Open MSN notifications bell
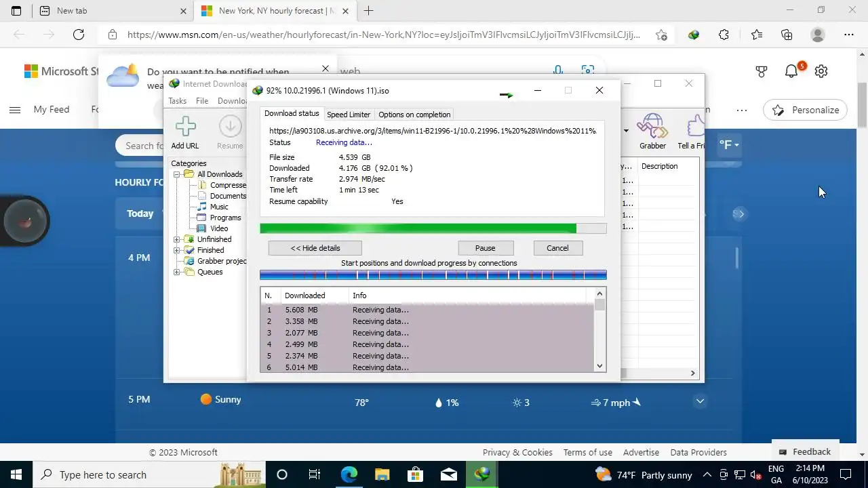Screen dimensions: 868x488 [x=791, y=71]
